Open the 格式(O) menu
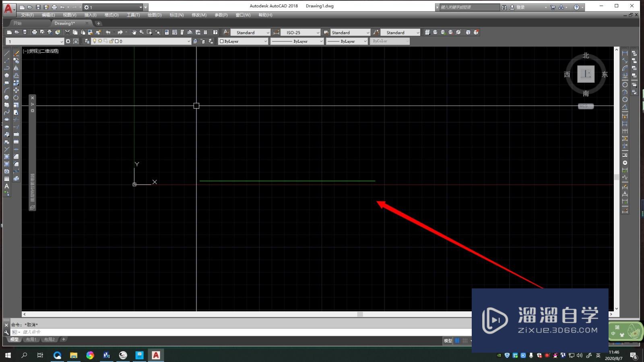Image resolution: width=644 pixels, height=362 pixels. point(112,15)
